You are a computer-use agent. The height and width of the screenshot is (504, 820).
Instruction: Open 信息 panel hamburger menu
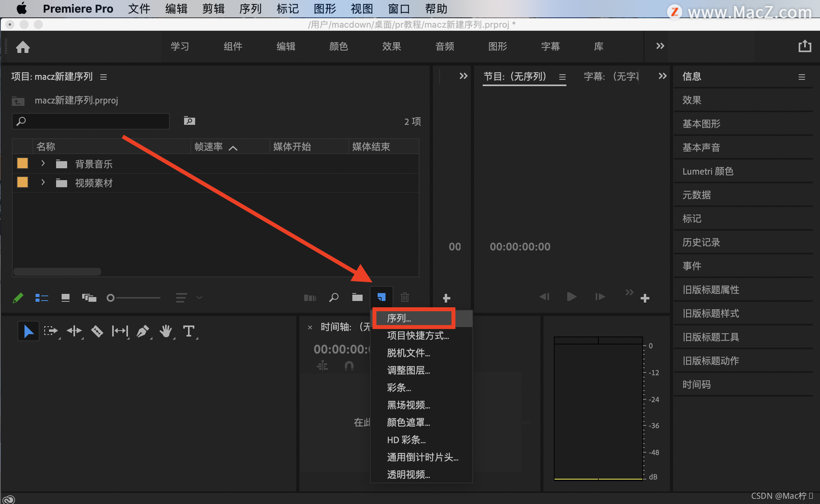pyautogui.click(x=802, y=77)
